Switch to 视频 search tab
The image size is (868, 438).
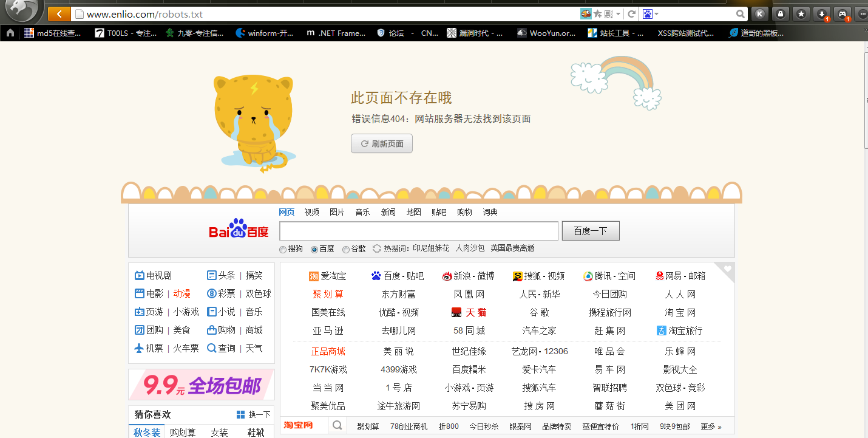pos(312,212)
